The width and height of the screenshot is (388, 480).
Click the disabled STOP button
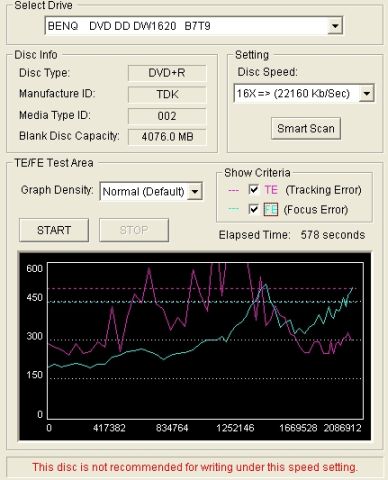134,230
